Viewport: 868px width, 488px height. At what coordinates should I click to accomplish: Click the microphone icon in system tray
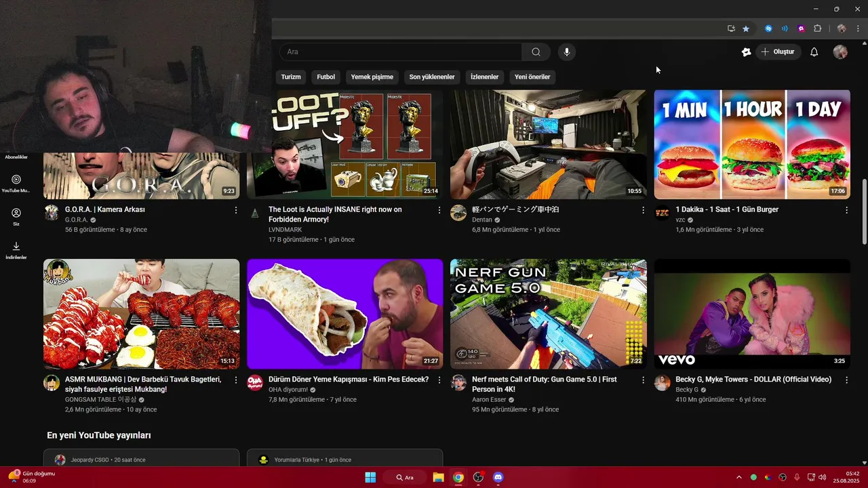[797, 477]
